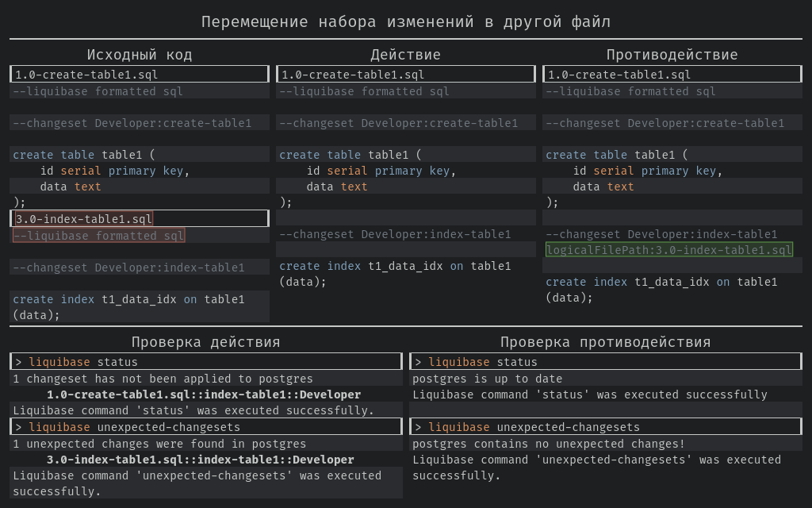
Task: Click '> liquibase unexpected-changesets' under Проверка действия
Action: [206, 426]
